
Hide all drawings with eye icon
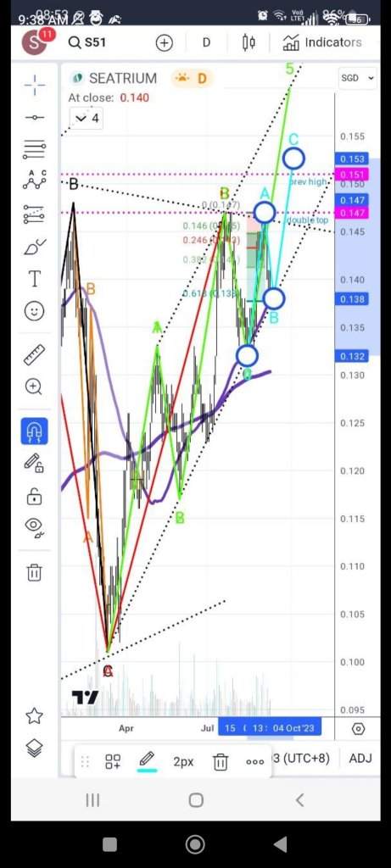[34, 526]
